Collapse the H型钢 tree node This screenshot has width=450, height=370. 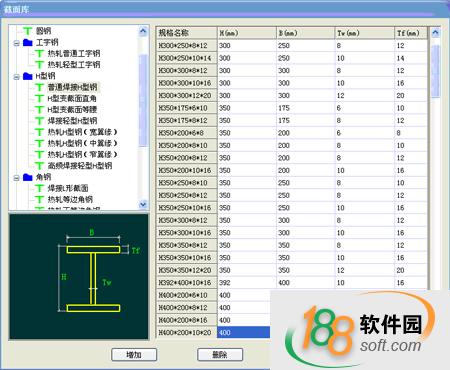[16, 77]
